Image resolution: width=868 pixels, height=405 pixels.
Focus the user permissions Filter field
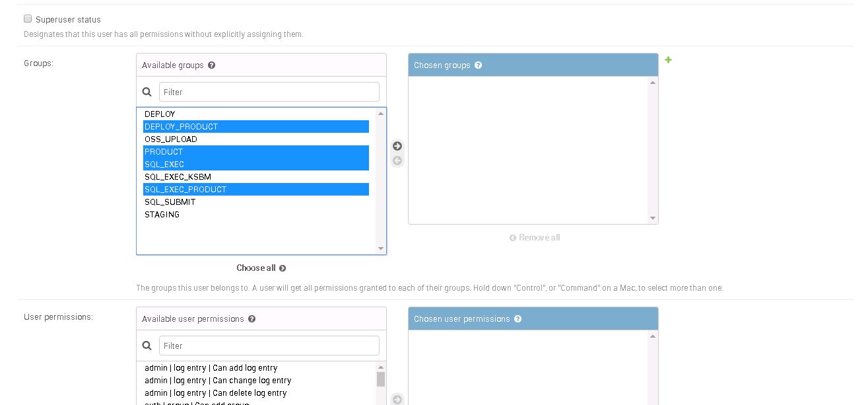point(269,346)
